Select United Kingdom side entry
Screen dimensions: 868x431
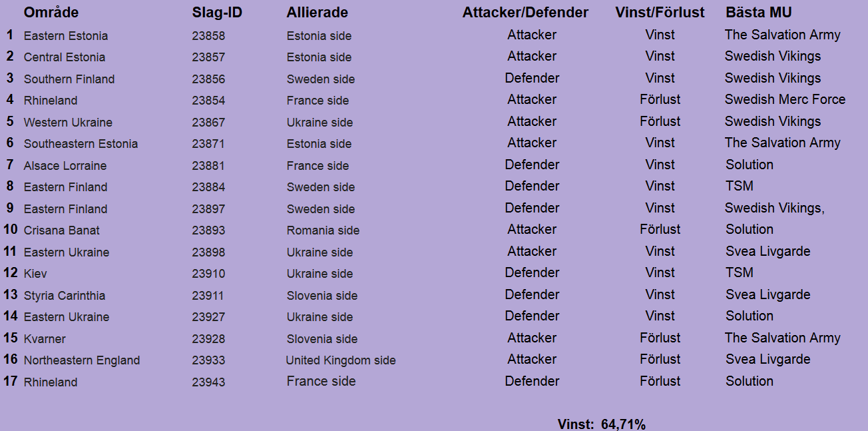341,360
